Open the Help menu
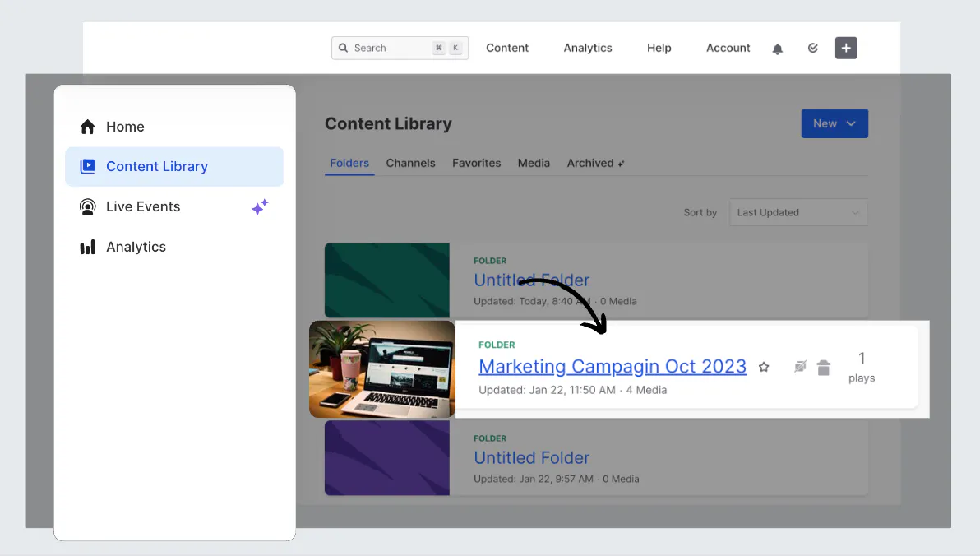 point(659,49)
